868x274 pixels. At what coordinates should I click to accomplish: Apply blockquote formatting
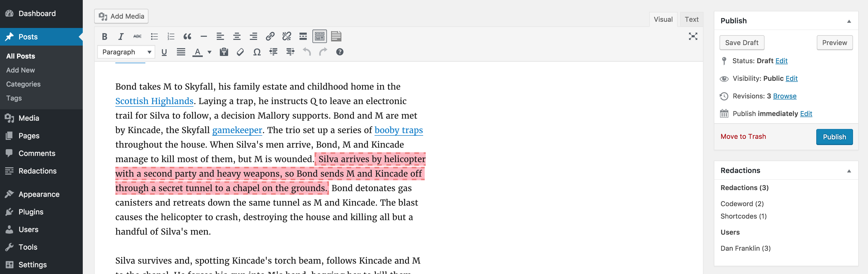click(187, 37)
